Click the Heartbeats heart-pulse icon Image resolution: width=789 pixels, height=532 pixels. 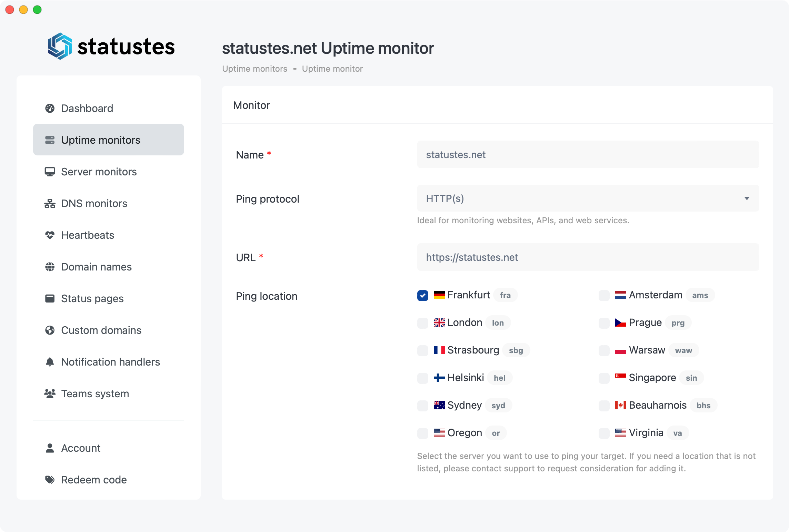pyautogui.click(x=50, y=235)
